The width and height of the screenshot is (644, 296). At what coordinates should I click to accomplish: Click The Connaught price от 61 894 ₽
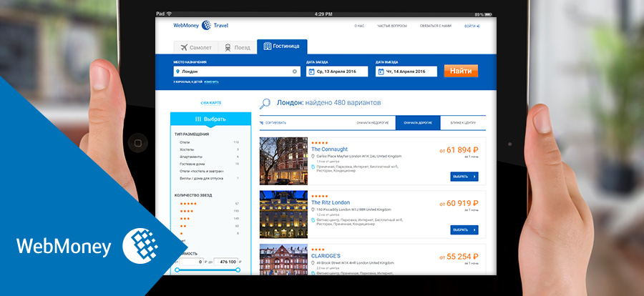459,150
